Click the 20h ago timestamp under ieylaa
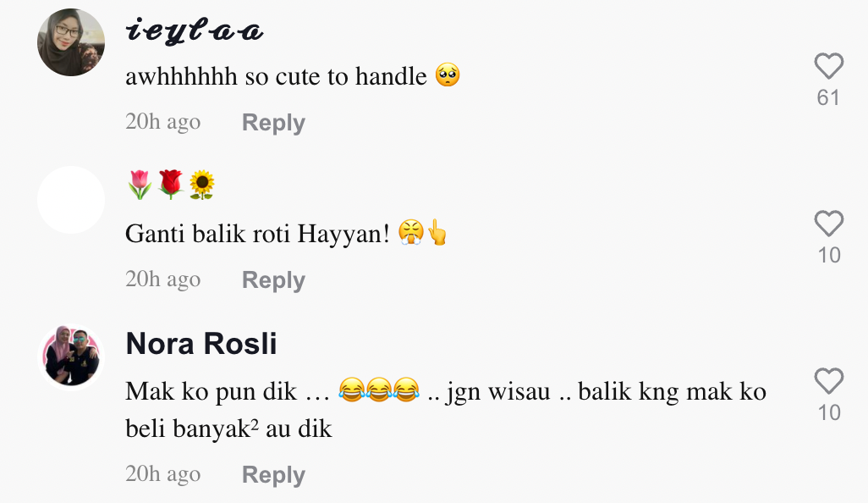868x503 pixels. (162, 121)
